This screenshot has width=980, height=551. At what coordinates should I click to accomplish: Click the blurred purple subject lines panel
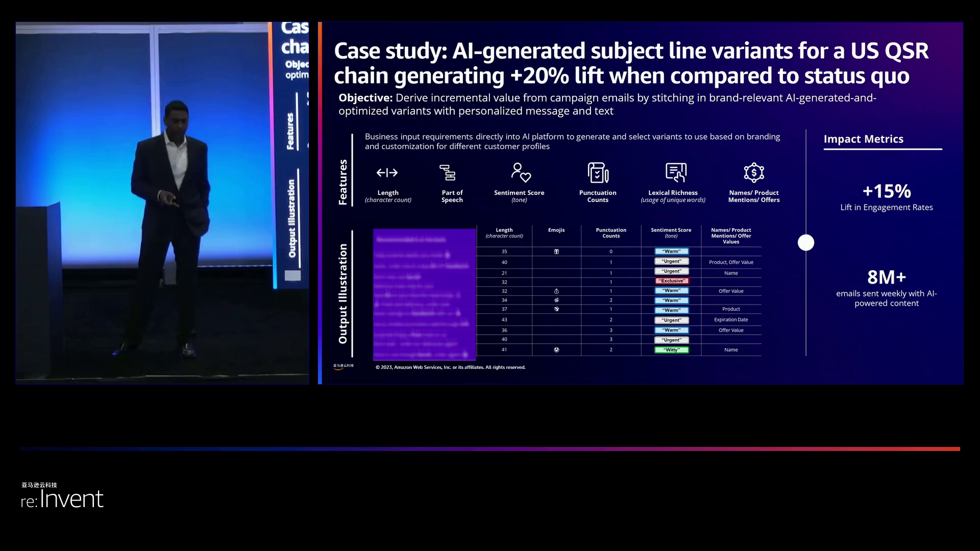424,294
